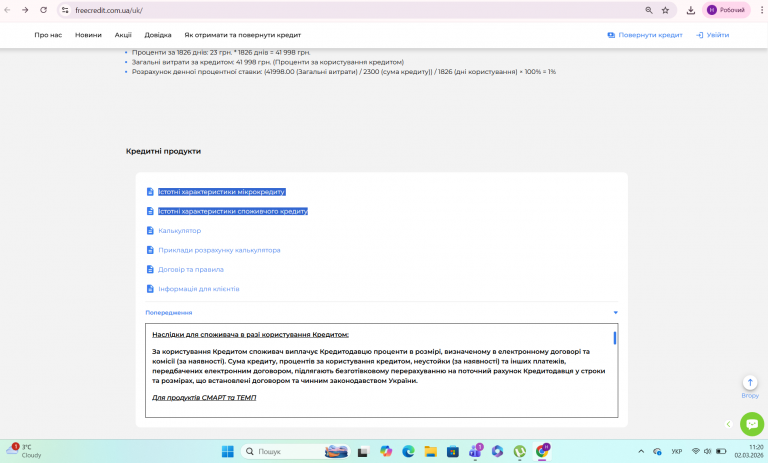
Task: Click Наслідки для споживача heading text
Action: 250,335
